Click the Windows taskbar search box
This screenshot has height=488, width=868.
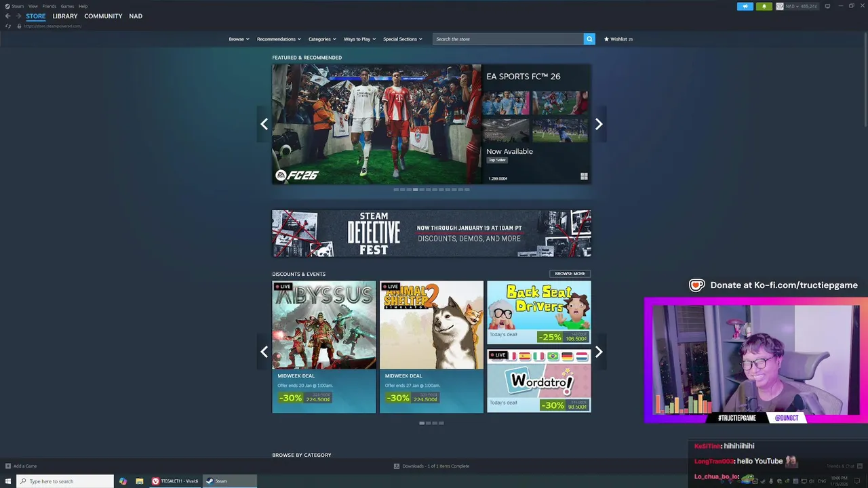click(65, 481)
